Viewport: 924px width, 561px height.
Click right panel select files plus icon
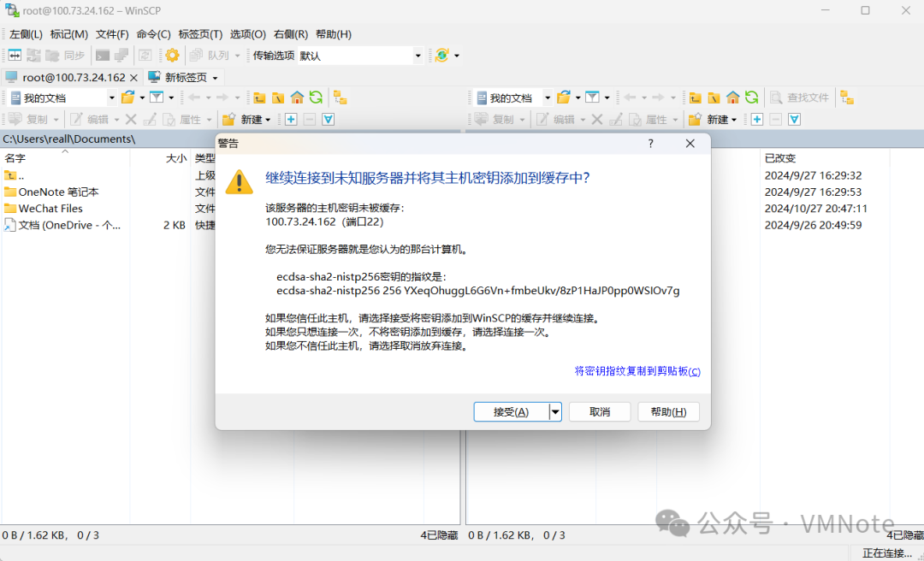pyautogui.click(x=756, y=120)
